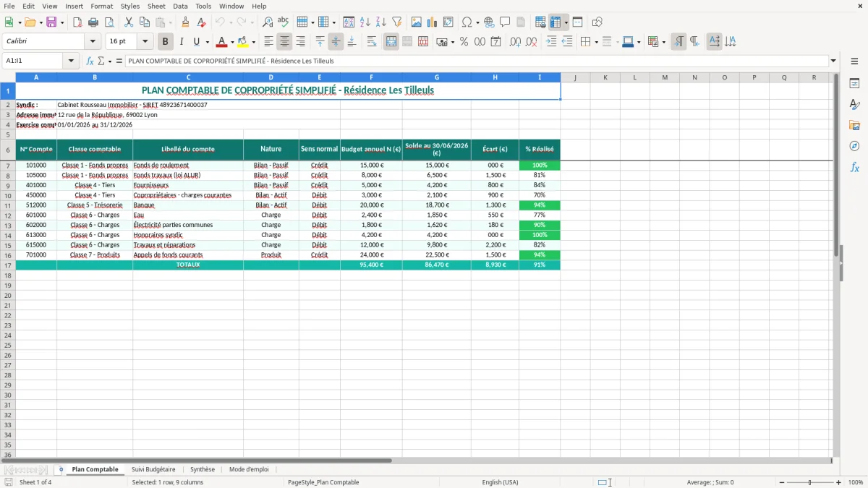Define print area icon
This screenshot has height=488, width=868.
point(540,22)
